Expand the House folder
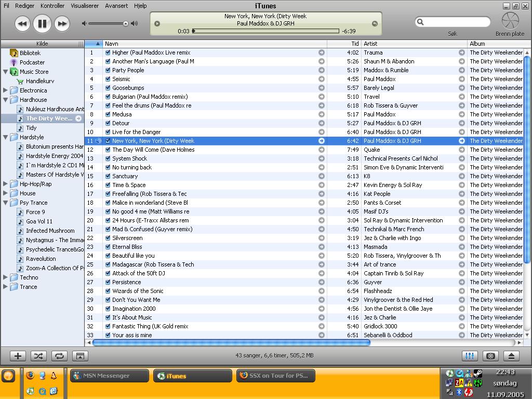Viewport: 532px width, 399px height. pyautogui.click(x=5, y=193)
